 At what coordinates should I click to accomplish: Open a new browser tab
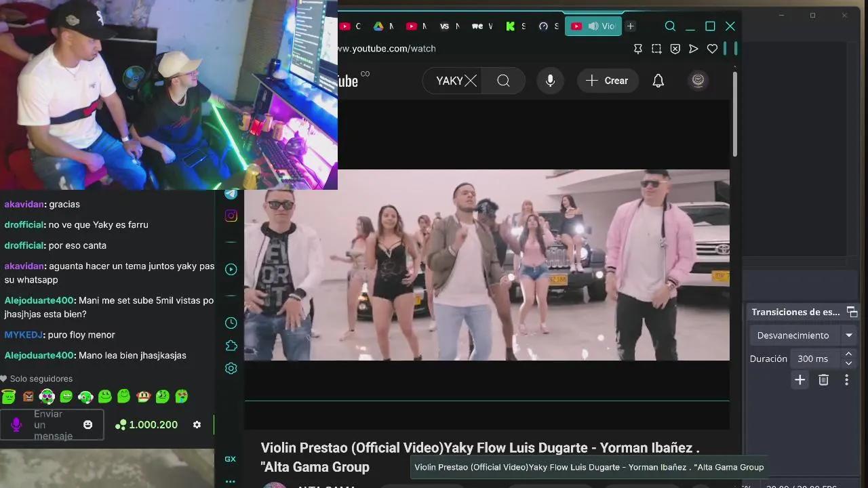[x=631, y=26]
